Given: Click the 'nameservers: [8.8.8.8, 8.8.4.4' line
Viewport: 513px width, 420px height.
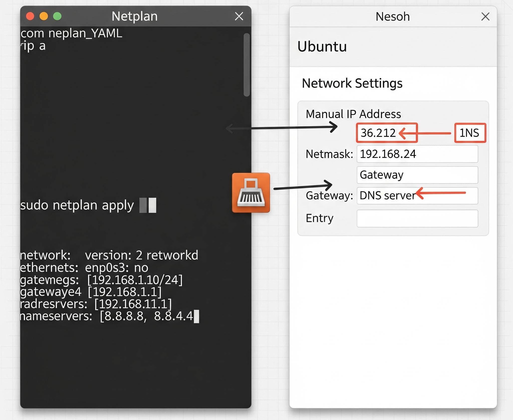Looking at the screenshot, I should [106, 316].
